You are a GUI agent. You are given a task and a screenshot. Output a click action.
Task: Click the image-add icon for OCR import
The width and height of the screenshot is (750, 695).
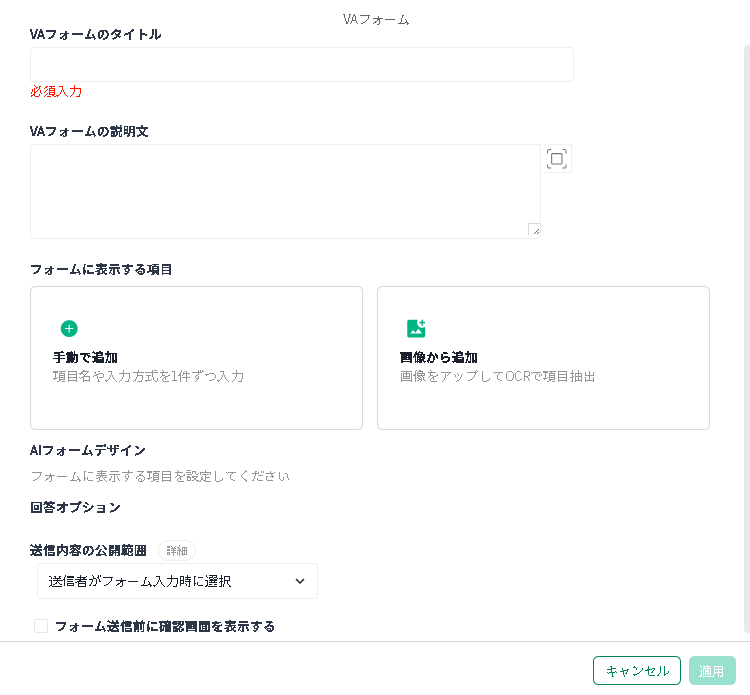pos(416,329)
